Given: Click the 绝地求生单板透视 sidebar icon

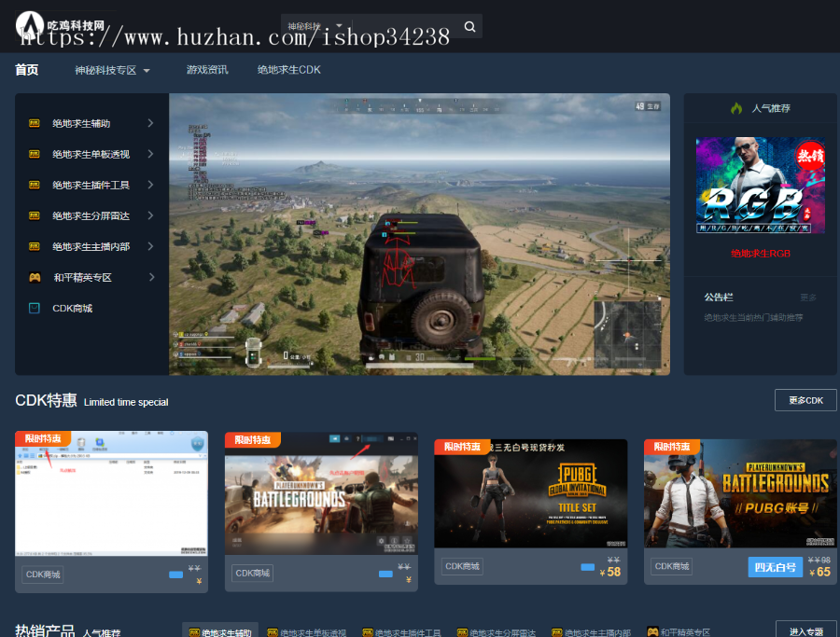Looking at the screenshot, I should click(34, 154).
